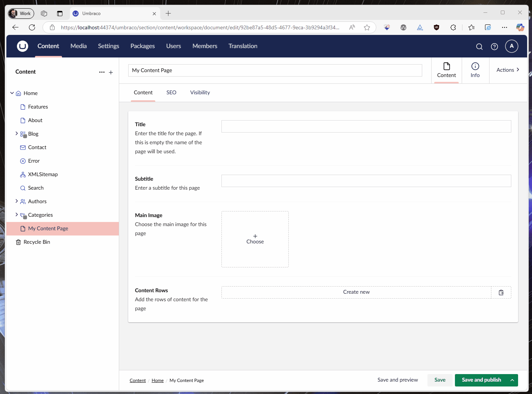Viewport: 532px width, 394px height.
Task: Expand the Authors tree node
Action: click(x=17, y=201)
